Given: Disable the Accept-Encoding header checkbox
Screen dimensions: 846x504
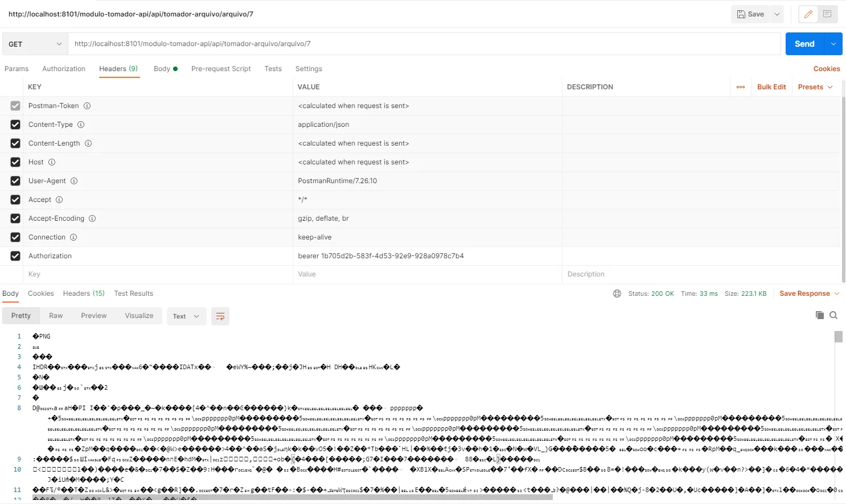Looking at the screenshot, I should 15,218.
